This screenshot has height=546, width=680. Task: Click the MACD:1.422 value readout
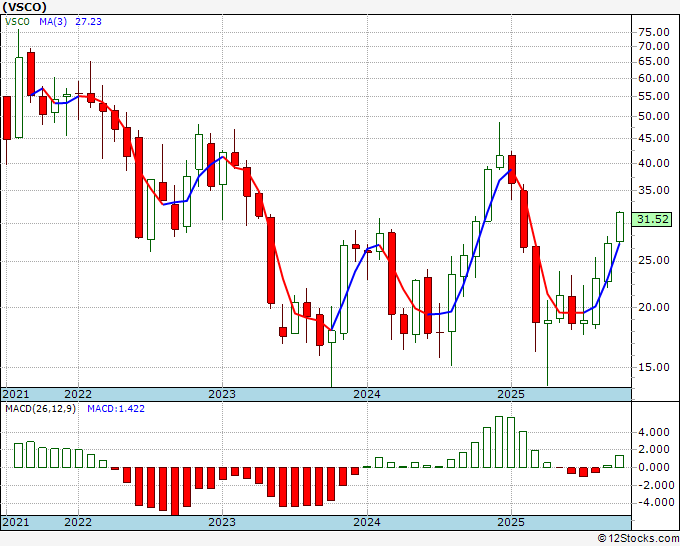pos(114,409)
